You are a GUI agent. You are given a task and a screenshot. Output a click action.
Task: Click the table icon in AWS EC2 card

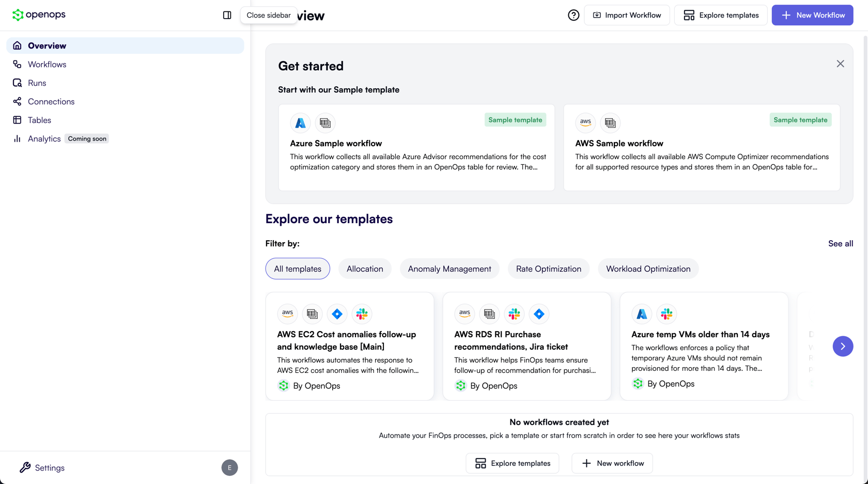312,314
